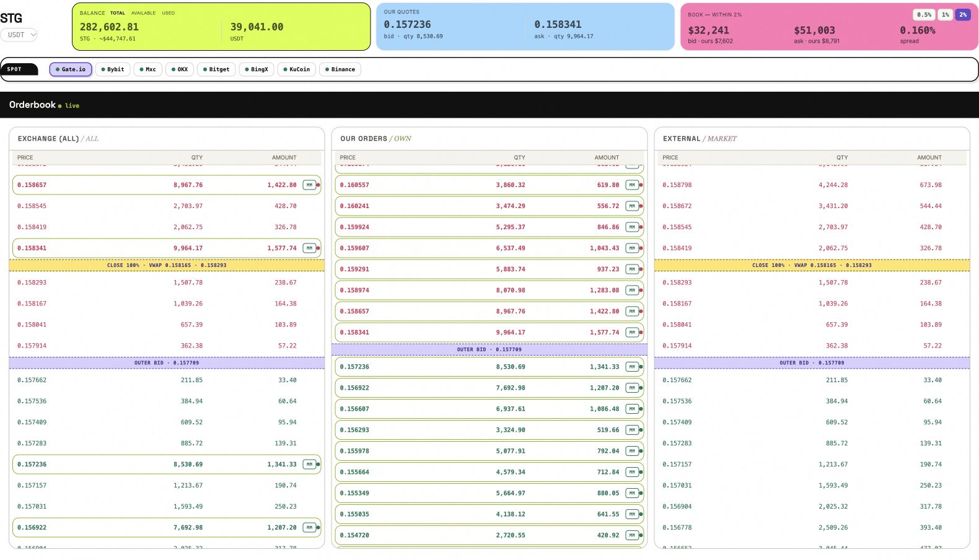Image resolution: width=979 pixels, height=560 pixels.
Task: Click MM badge on 0.156293 order in Our Orders
Action: (632, 430)
